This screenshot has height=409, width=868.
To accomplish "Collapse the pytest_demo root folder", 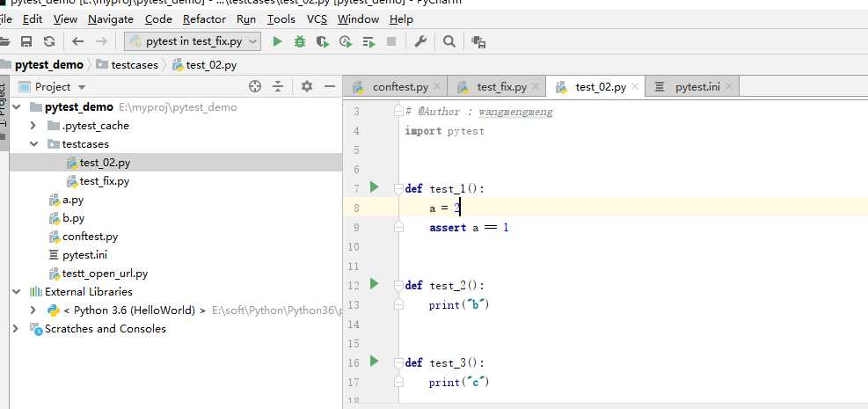I will click(x=17, y=106).
